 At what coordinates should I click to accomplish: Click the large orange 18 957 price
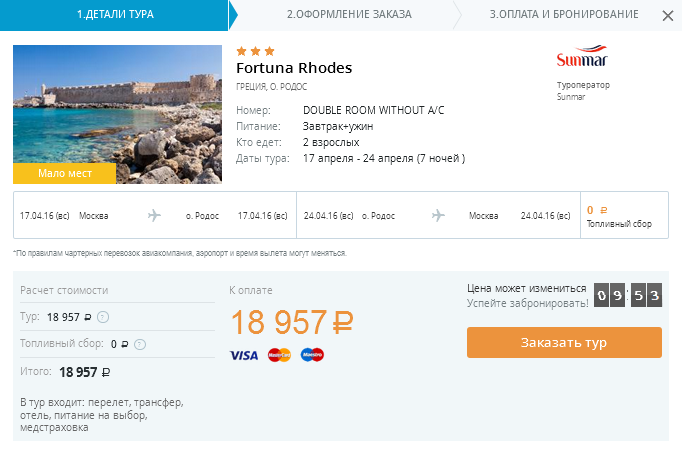(x=292, y=322)
